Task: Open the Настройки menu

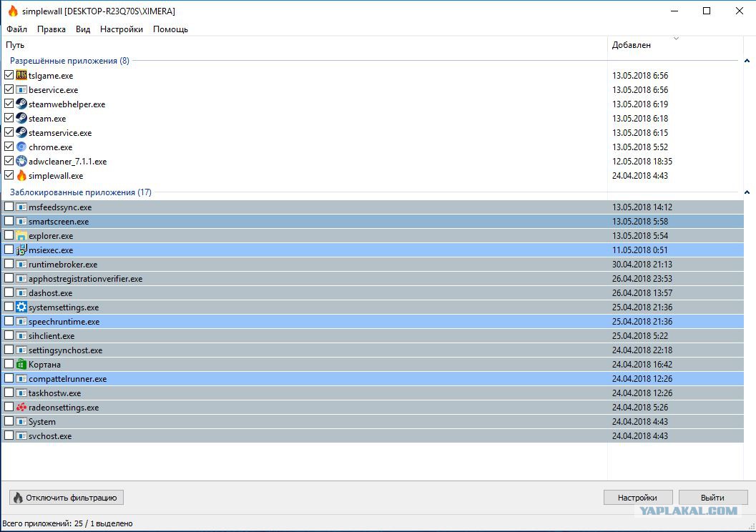Action: tap(122, 29)
